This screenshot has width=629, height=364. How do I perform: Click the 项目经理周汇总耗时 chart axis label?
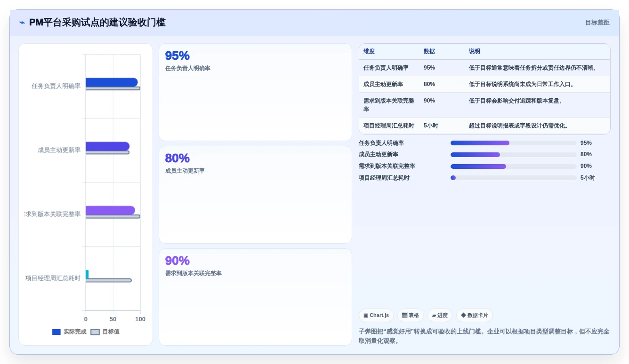tap(53, 278)
